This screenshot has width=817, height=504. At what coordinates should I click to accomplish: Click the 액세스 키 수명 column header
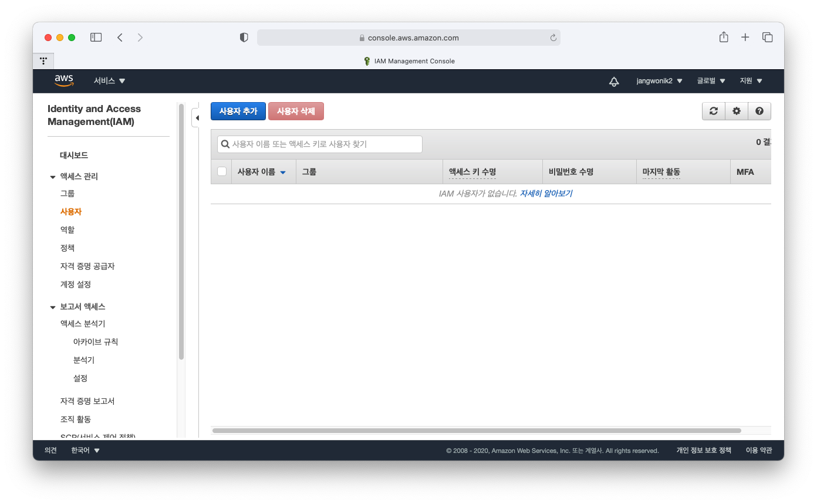coord(492,172)
